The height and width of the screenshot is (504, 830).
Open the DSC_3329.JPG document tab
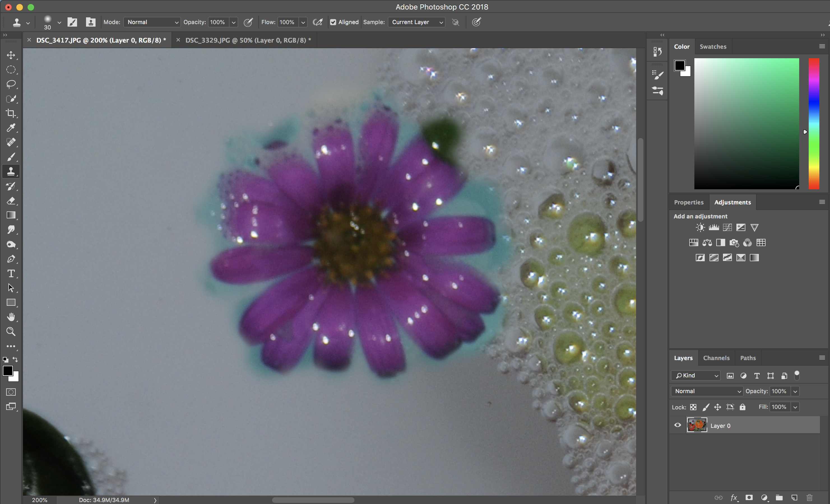pos(248,40)
